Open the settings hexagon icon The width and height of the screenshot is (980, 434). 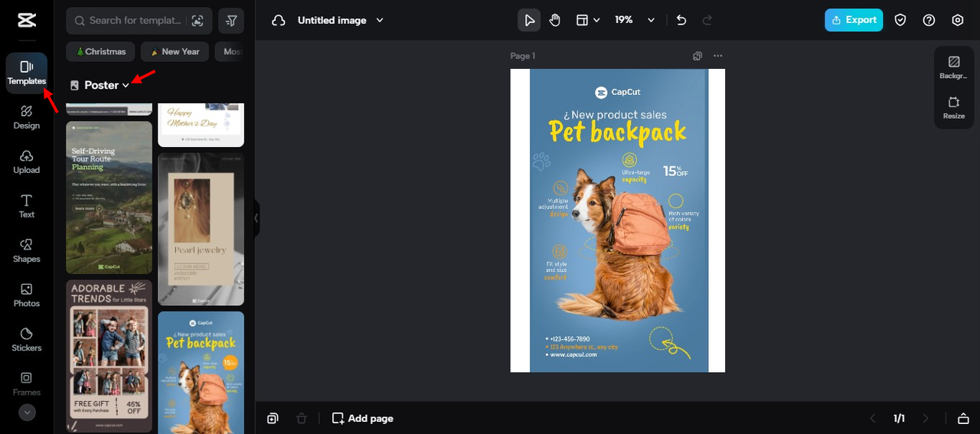[x=958, y=21]
